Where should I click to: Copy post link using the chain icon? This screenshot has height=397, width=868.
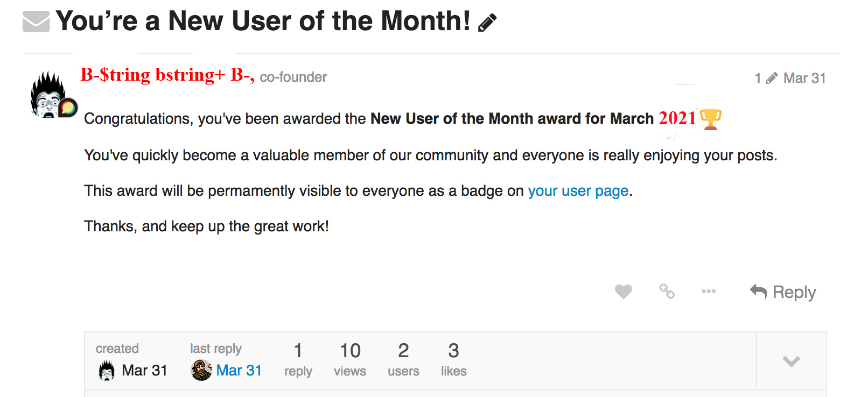click(x=667, y=292)
